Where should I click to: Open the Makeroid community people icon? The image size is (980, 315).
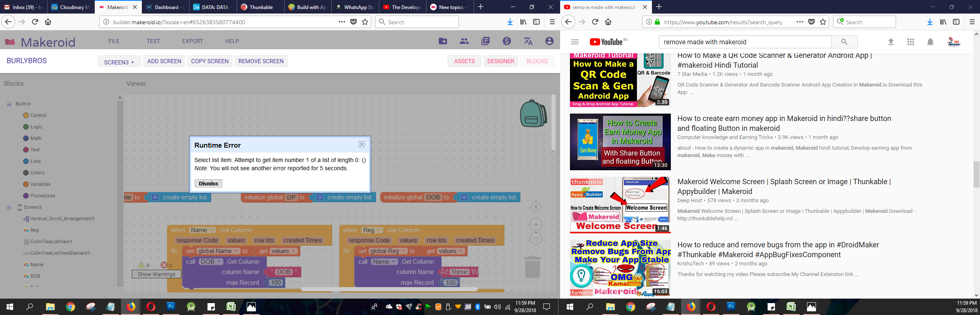pyautogui.click(x=464, y=41)
